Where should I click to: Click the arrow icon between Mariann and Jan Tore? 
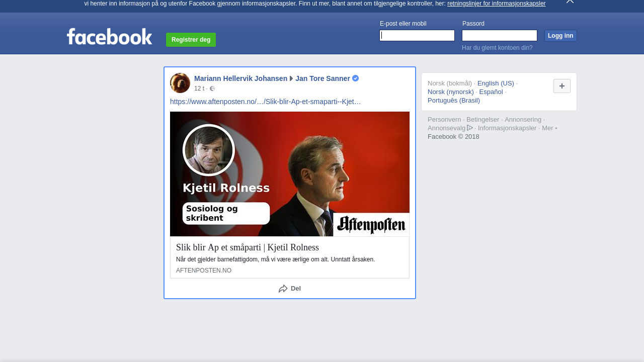tap(291, 78)
